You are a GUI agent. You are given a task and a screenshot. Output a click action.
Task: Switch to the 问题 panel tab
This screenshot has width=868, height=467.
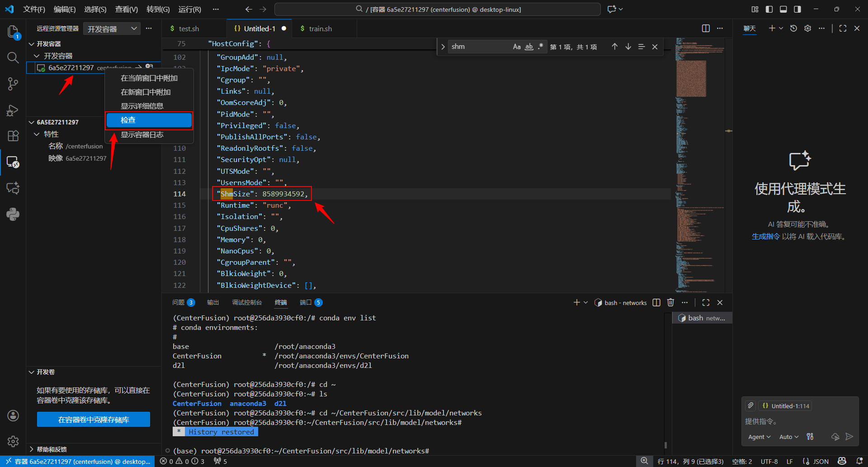pyautogui.click(x=183, y=302)
